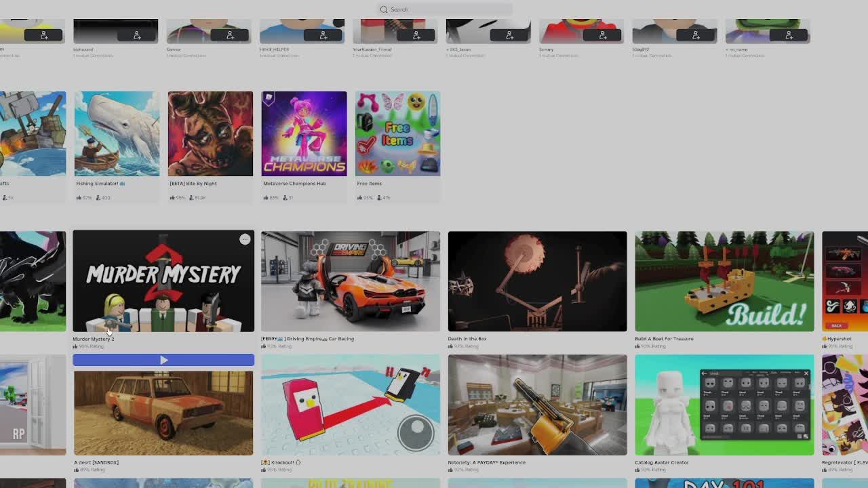Add YourRussian_Friend as a connection
This screenshot has width=868, height=488.
pyautogui.click(x=416, y=35)
